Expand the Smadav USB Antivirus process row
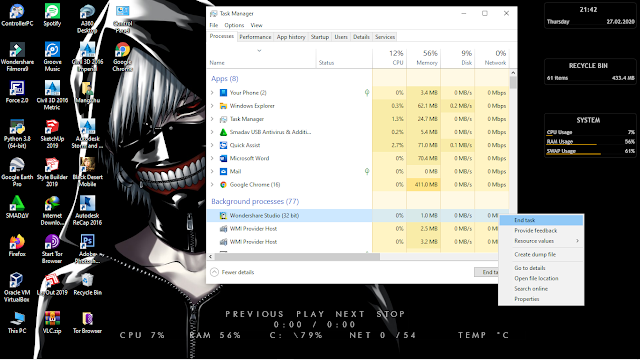 tap(212, 132)
